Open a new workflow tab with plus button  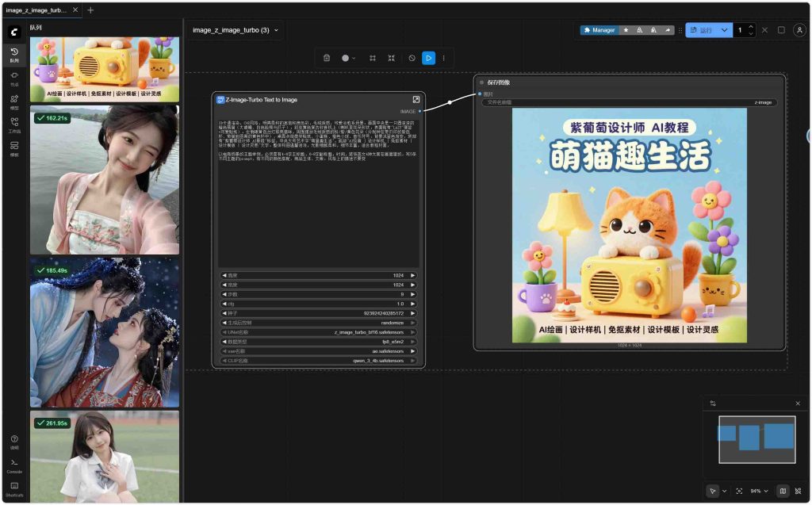90,10
